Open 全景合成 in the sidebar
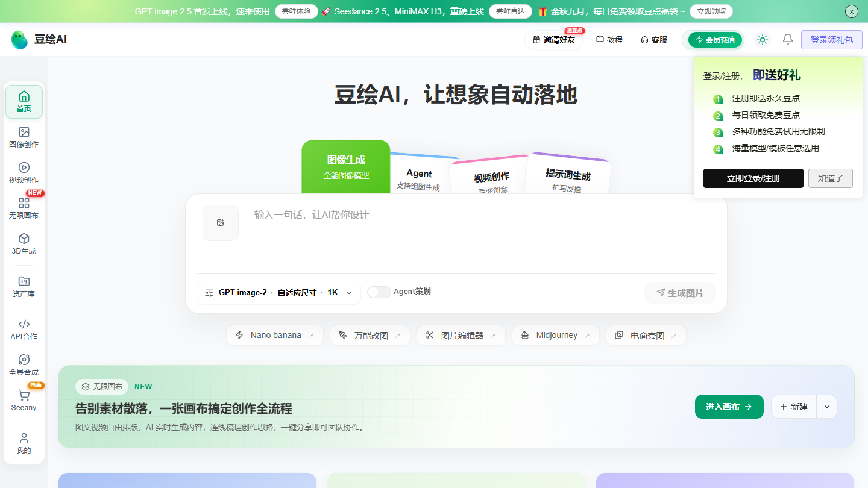Screen dimensions: 868x488 coord(24,365)
